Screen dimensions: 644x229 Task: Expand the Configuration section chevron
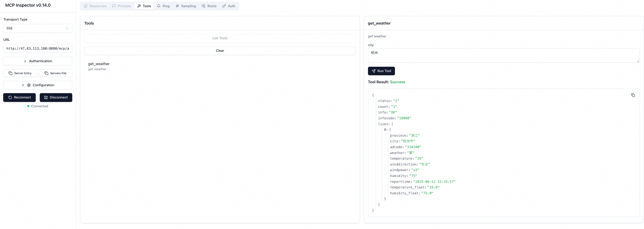point(23,85)
